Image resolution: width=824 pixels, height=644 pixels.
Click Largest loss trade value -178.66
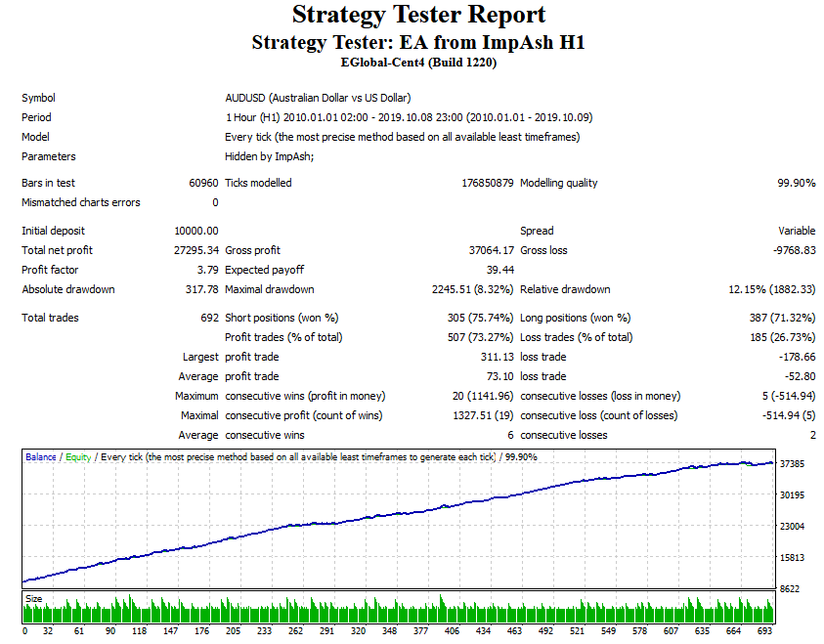[x=798, y=357]
